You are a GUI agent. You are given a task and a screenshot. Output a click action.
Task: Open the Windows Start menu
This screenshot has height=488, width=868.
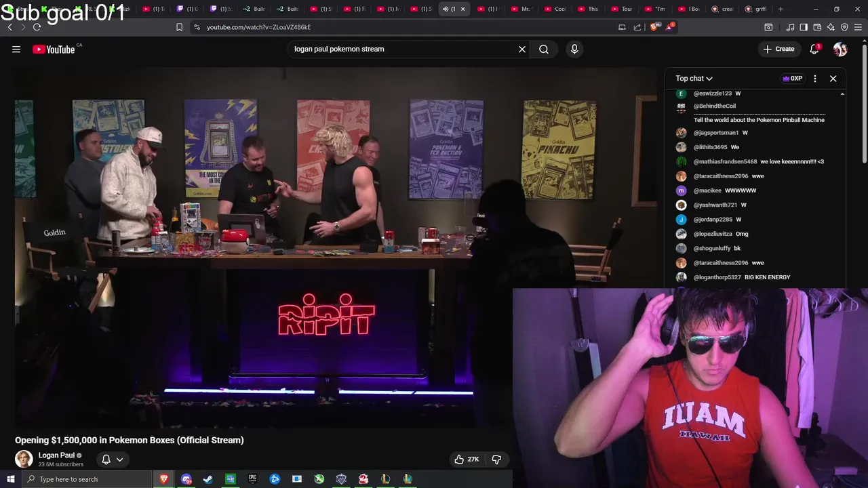(x=10, y=479)
